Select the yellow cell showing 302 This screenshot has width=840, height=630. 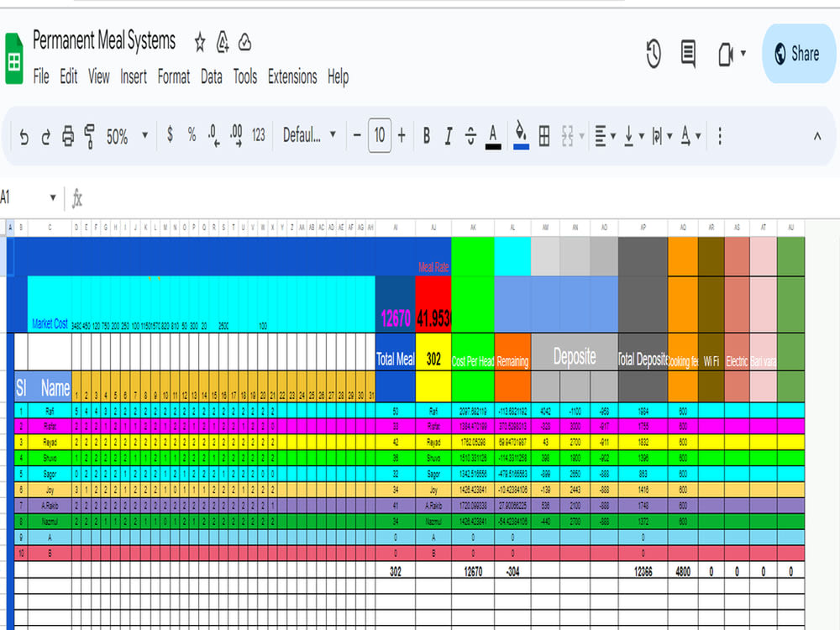point(433,352)
